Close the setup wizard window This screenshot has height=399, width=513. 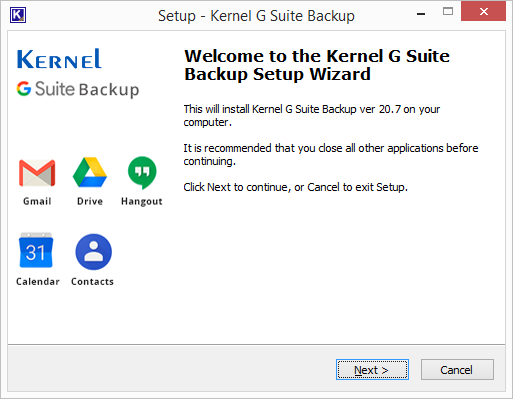point(483,12)
